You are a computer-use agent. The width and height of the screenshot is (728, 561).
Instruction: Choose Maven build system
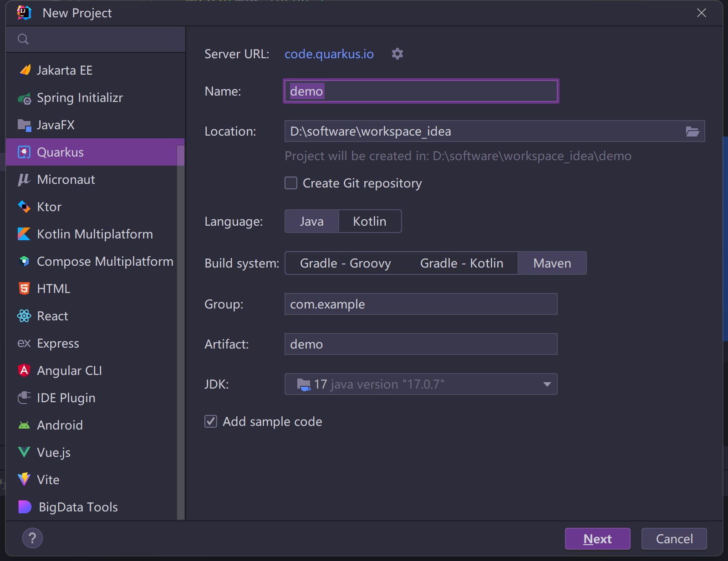pos(552,263)
